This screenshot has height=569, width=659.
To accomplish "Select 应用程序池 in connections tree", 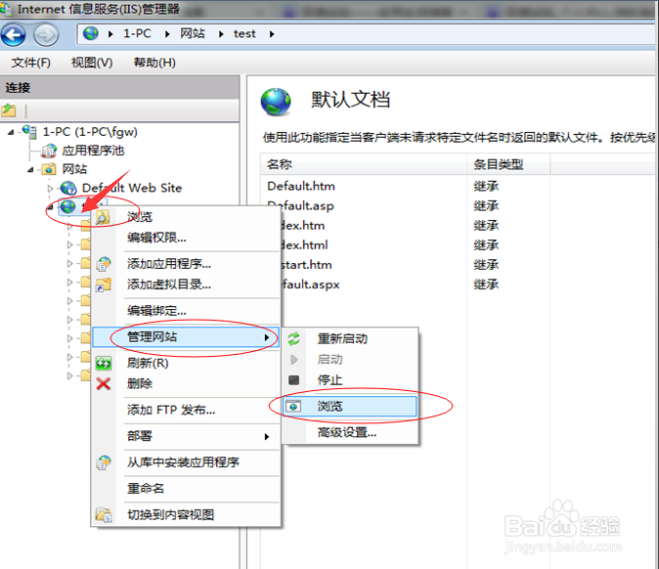I will pos(93,150).
